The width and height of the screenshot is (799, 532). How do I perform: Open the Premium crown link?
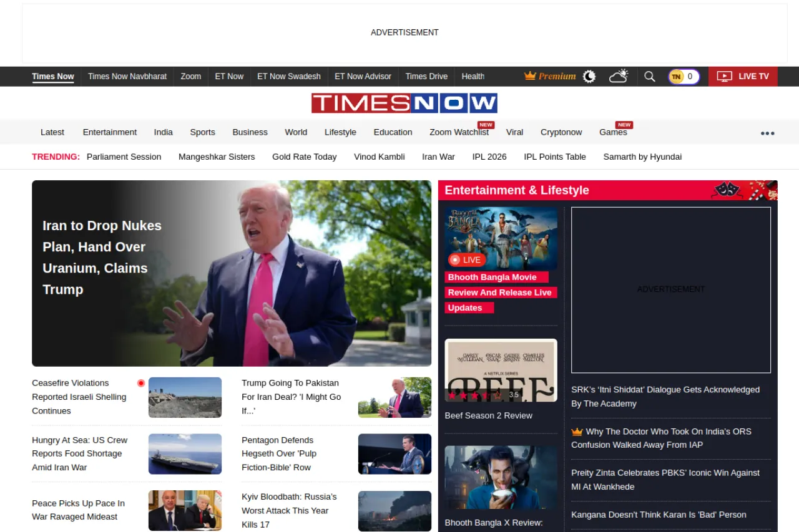pyautogui.click(x=550, y=76)
